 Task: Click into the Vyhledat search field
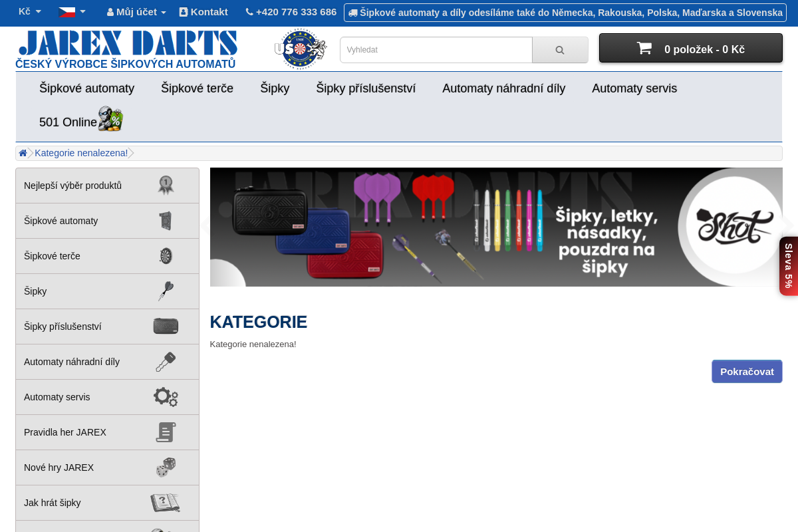tap(436, 50)
